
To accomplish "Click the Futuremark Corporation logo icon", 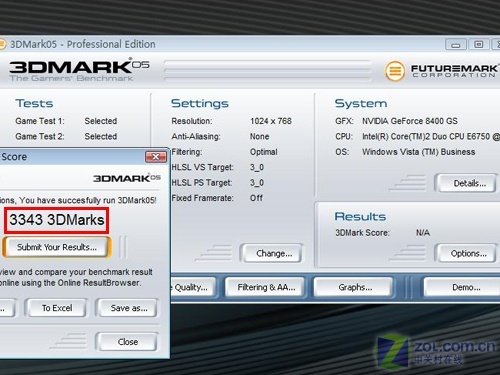I will [395, 71].
